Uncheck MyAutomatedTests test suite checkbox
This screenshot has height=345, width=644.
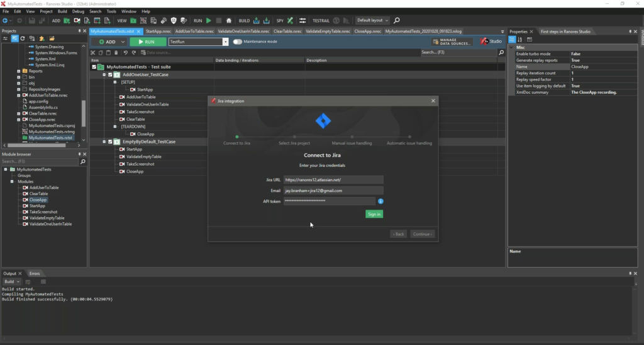94,67
